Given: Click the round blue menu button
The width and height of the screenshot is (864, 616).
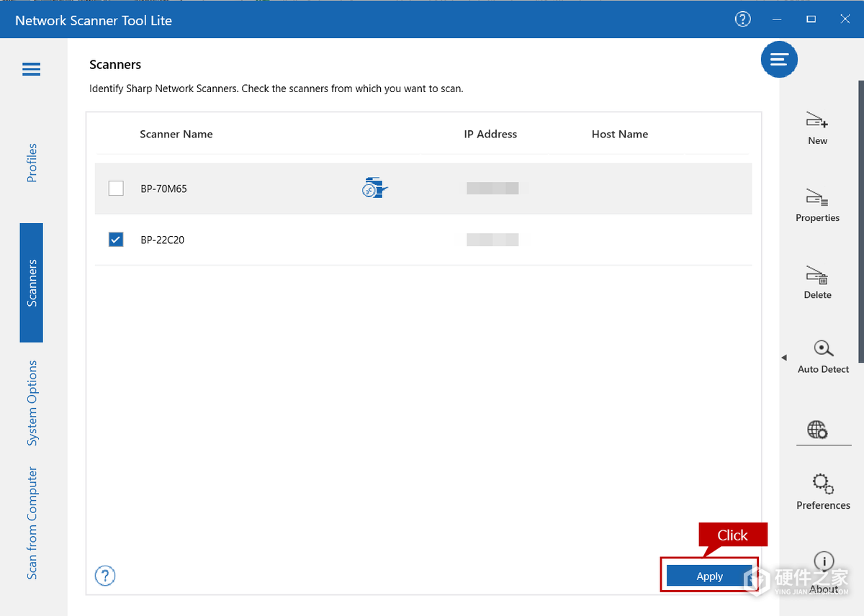Looking at the screenshot, I should pyautogui.click(x=779, y=60).
